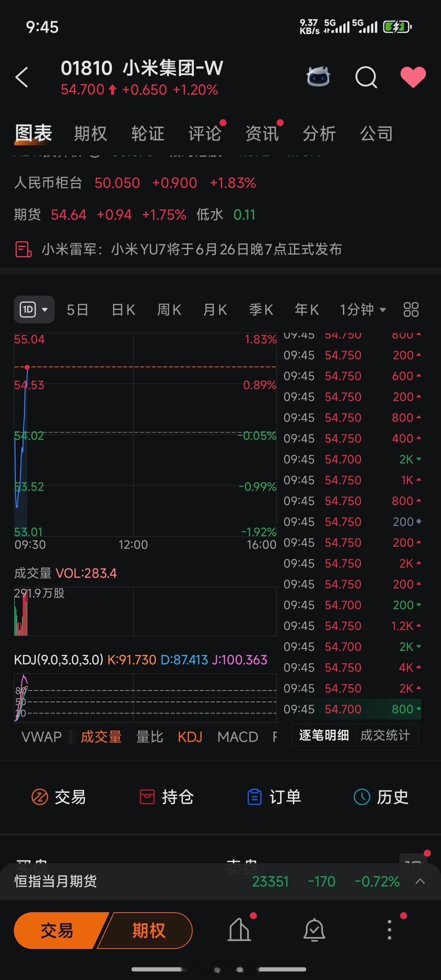
Task: Select the 54.750 1.2K tick row
Action: (x=352, y=626)
